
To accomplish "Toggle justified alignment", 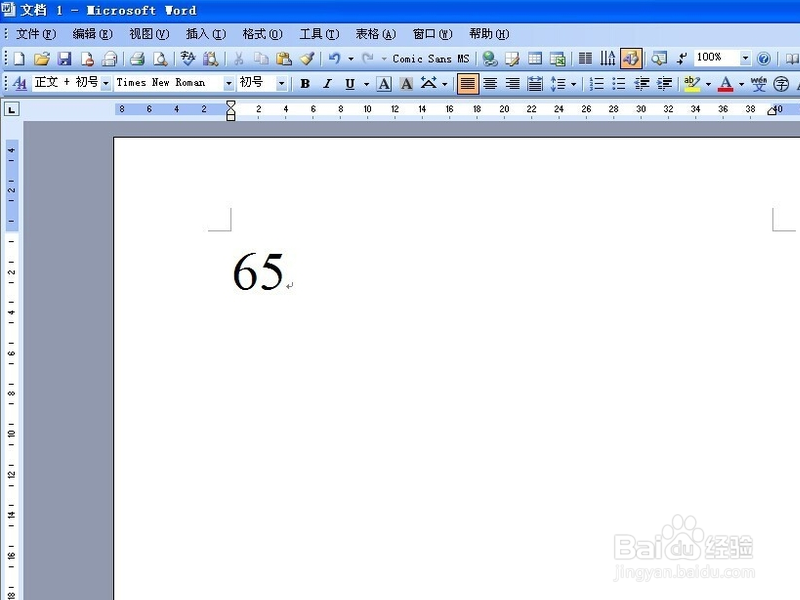I will pos(467,84).
